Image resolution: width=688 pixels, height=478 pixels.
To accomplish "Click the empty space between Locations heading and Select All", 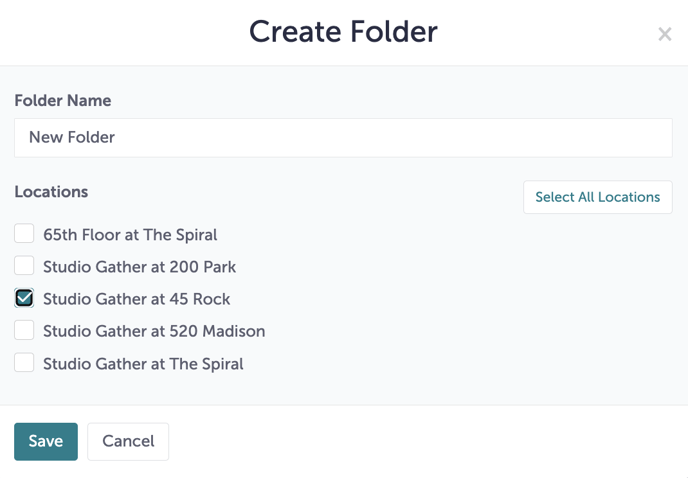I will [x=300, y=195].
